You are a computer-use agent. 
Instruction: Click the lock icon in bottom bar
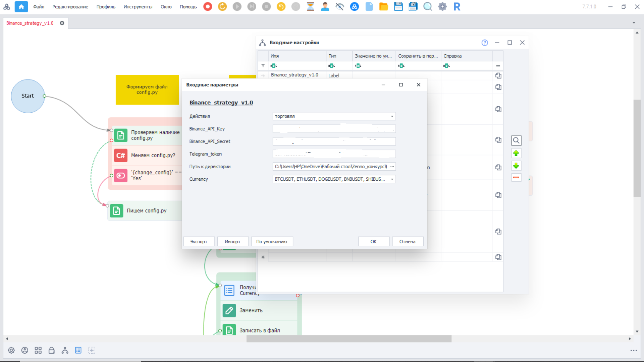(51, 350)
